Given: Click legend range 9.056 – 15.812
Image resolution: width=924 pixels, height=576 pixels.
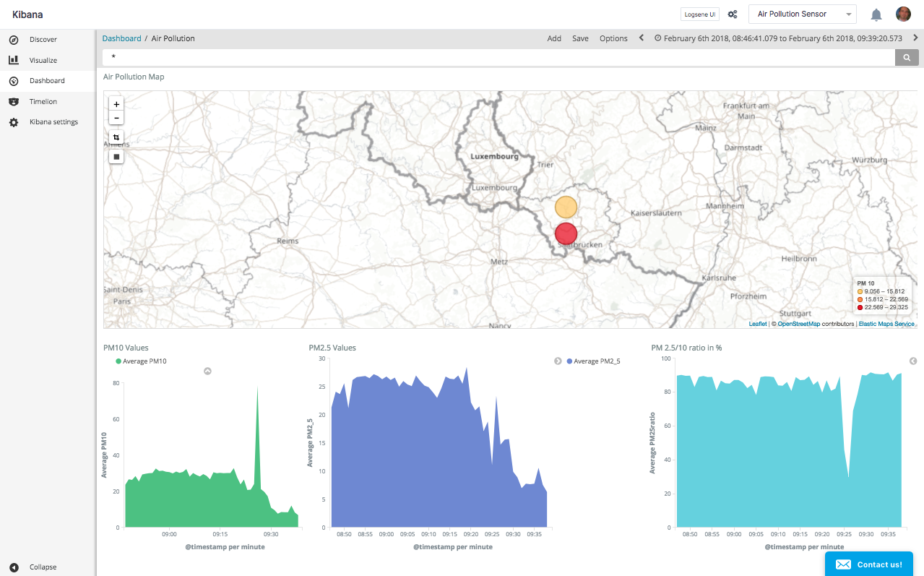Looking at the screenshot, I should click(881, 291).
